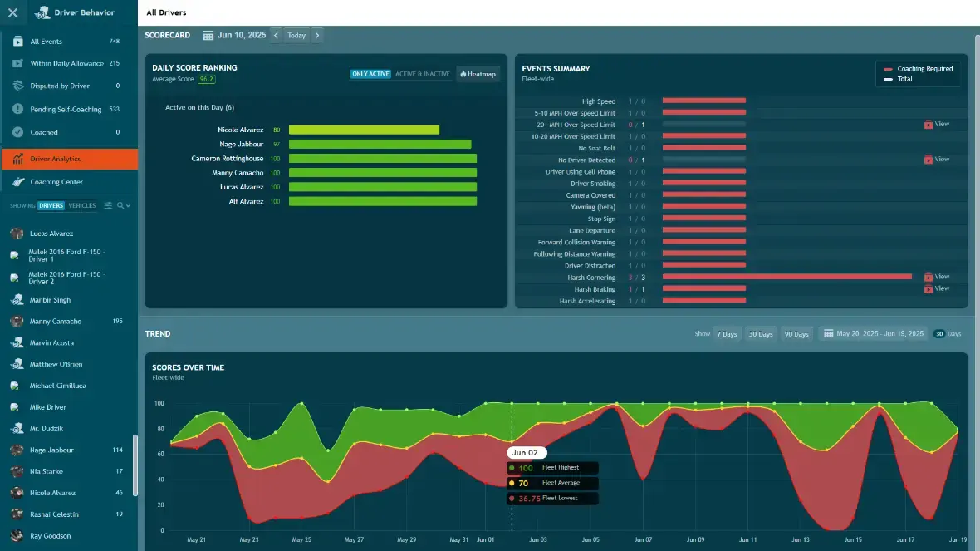
Task: Set the trend range to 7 Days
Action: [727, 334]
